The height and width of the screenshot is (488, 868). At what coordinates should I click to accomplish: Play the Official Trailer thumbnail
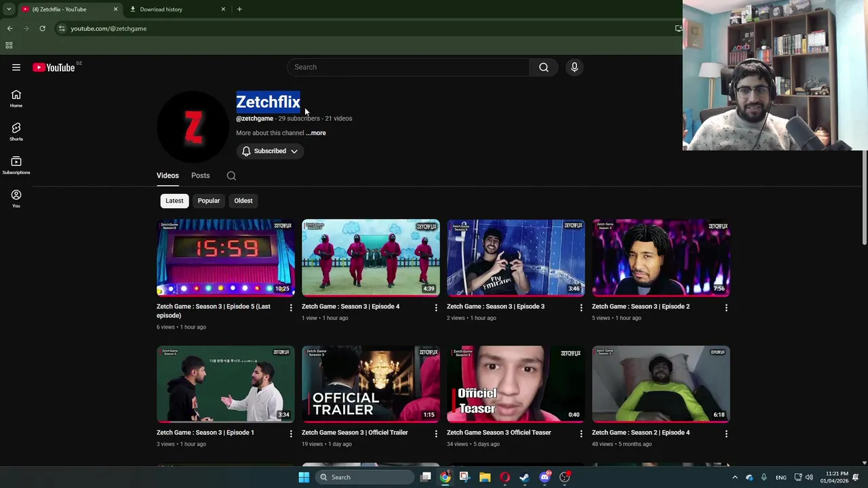371,384
